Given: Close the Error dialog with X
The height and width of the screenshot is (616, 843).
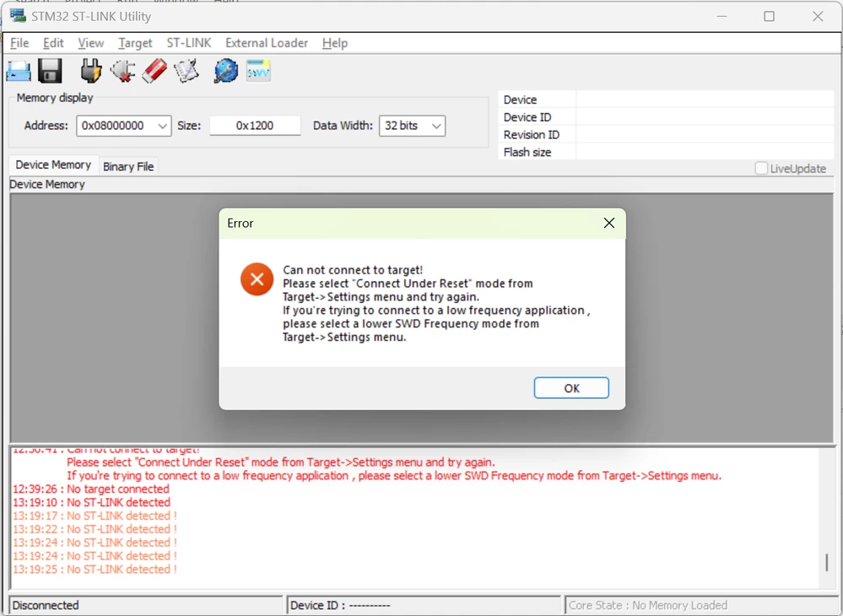Looking at the screenshot, I should [x=608, y=223].
